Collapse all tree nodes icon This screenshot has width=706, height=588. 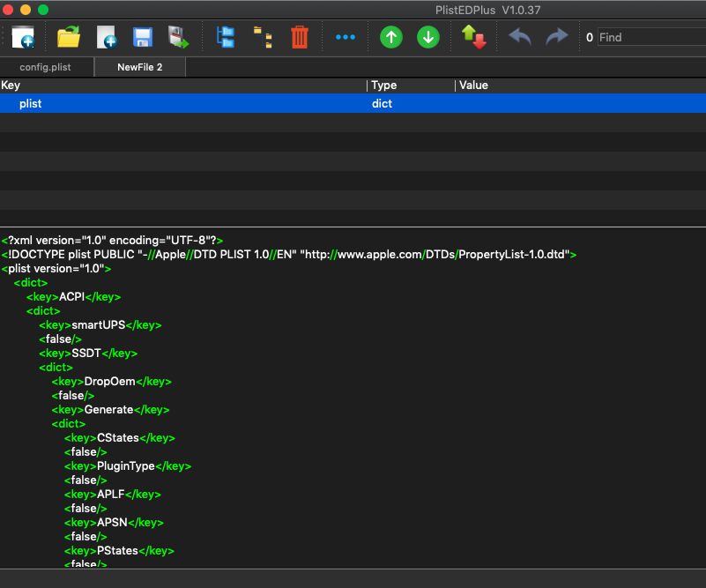(263, 37)
